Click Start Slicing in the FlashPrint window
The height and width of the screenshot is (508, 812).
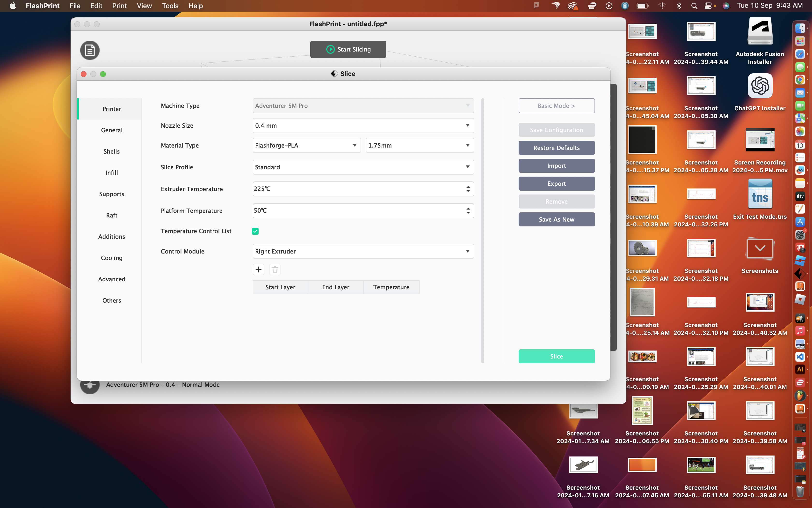348,49
